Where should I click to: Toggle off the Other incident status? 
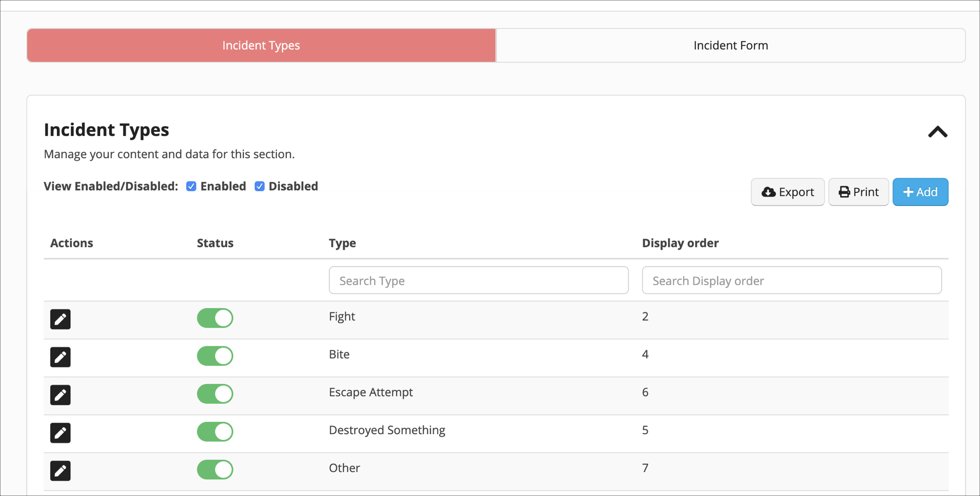[215, 469]
